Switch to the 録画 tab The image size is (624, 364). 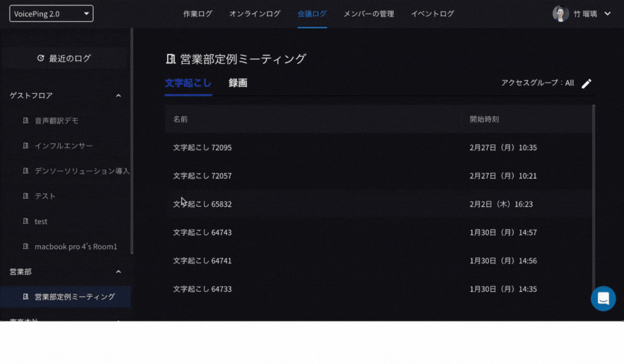coord(238,83)
